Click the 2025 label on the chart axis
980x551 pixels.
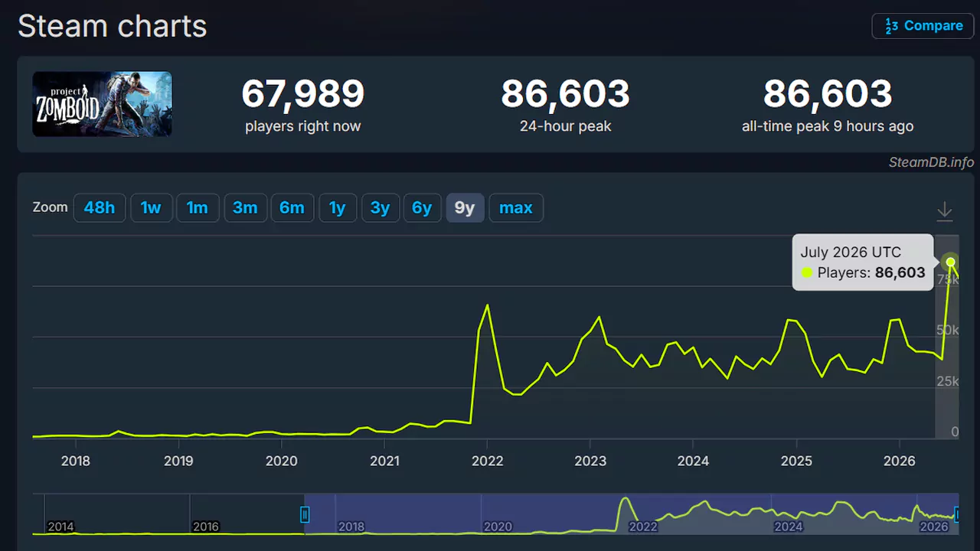[x=796, y=461]
